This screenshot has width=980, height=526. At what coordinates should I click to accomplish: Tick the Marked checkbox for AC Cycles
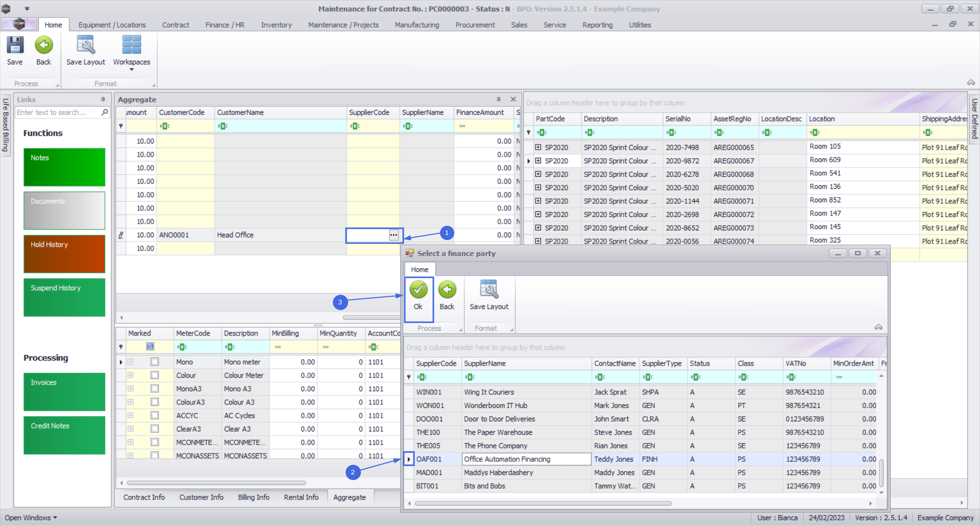pos(155,416)
